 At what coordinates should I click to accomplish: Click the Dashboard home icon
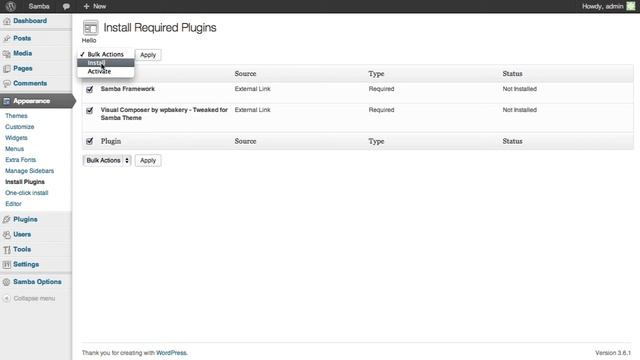[x=7, y=22]
